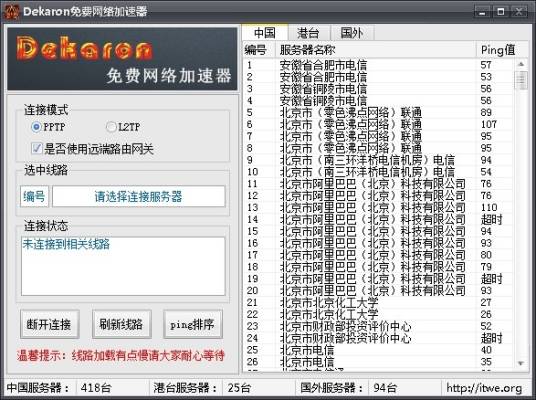Switch to the 国外 server tab

[x=352, y=33]
